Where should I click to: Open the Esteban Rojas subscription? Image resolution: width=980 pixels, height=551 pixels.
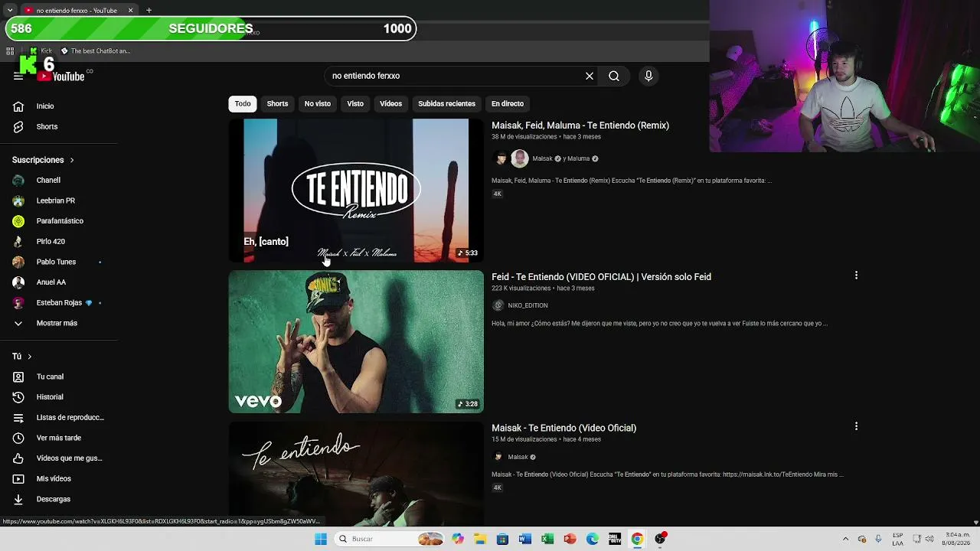point(58,303)
